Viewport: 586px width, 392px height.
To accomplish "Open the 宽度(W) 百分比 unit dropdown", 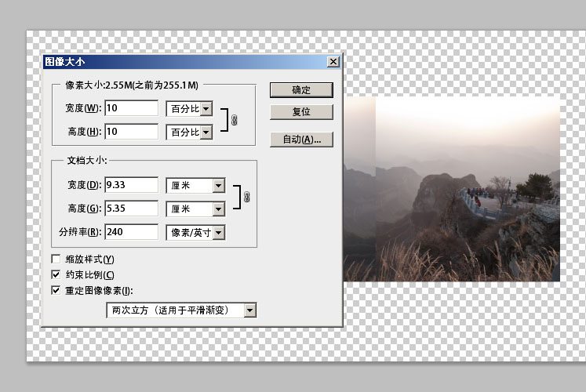I will tap(190, 109).
